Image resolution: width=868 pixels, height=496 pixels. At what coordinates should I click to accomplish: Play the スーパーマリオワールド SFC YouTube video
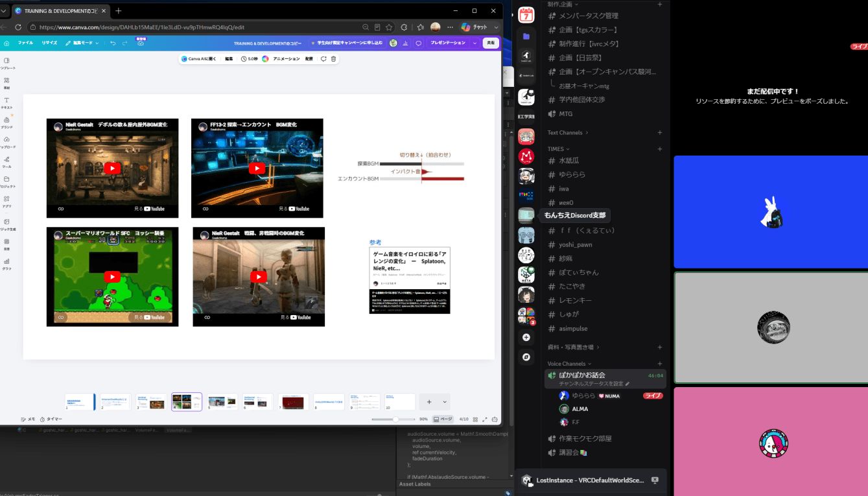(x=112, y=277)
